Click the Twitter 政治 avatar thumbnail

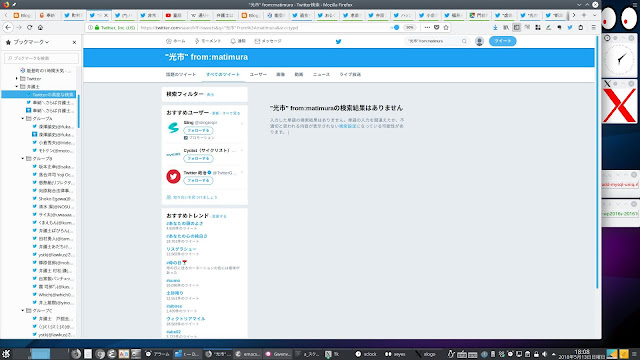click(173, 176)
